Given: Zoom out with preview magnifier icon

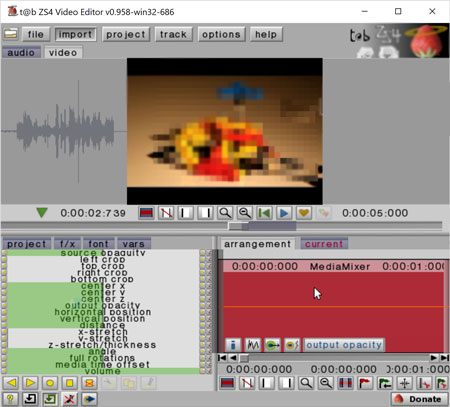Looking at the screenshot, I should coord(245,213).
